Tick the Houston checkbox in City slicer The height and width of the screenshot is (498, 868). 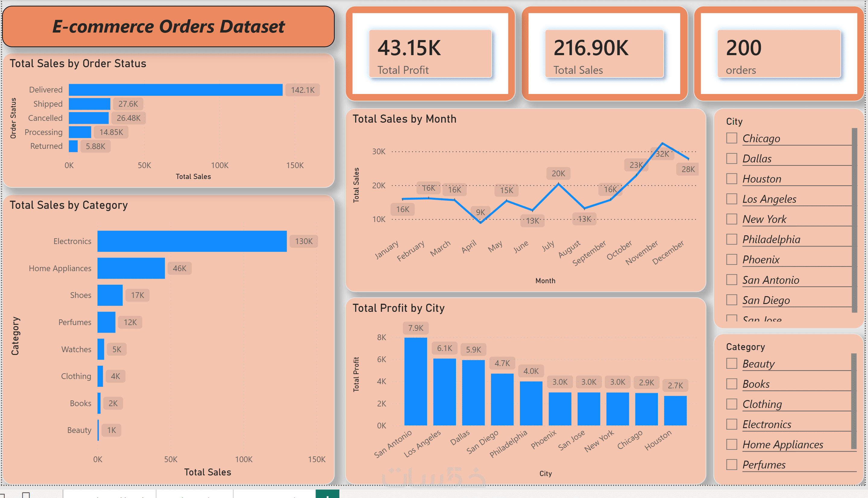click(731, 179)
